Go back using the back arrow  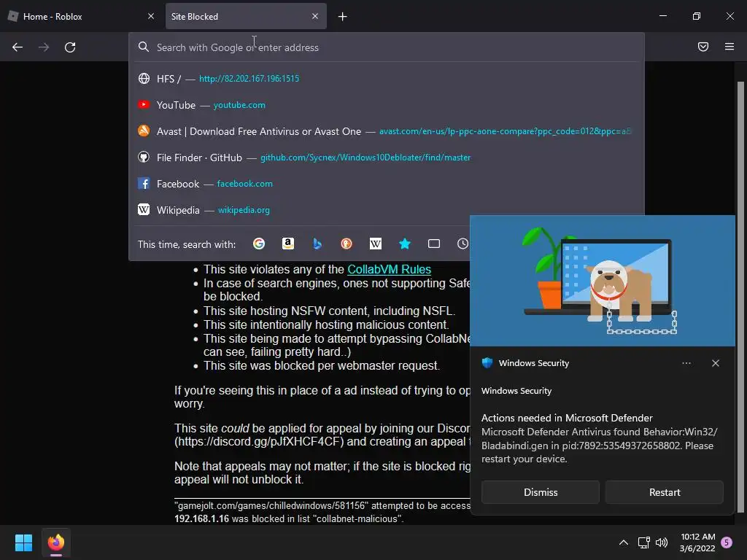[x=18, y=47]
